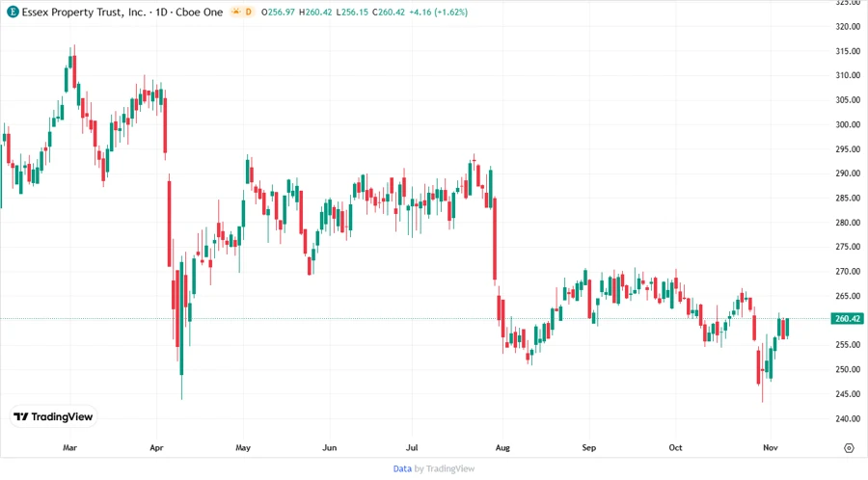Click the Sep label on time axis
The height and width of the screenshot is (480, 868).
point(589,447)
